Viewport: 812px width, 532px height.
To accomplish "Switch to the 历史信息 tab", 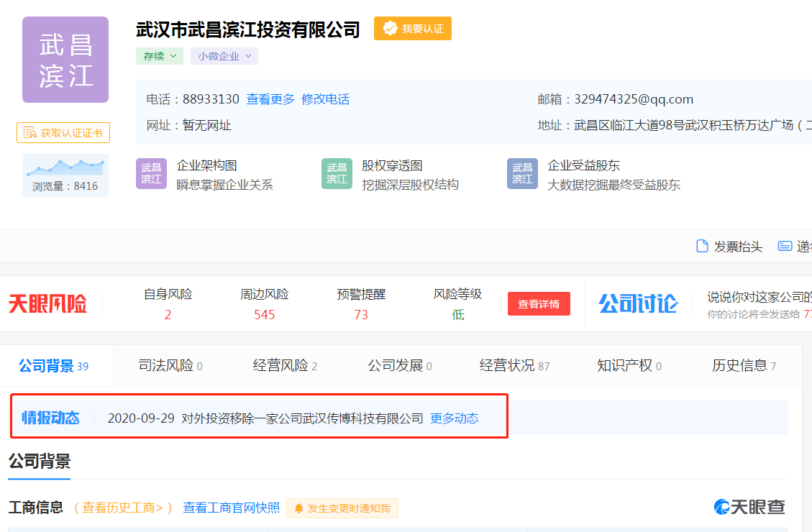I will (x=744, y=366).
